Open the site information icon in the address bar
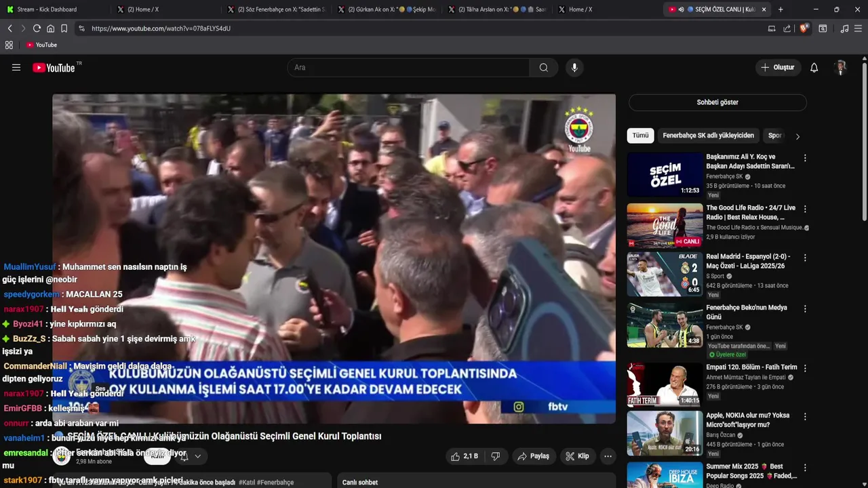Image resolution: width=868 pixels, height=488 pixels. click(81, 28)
